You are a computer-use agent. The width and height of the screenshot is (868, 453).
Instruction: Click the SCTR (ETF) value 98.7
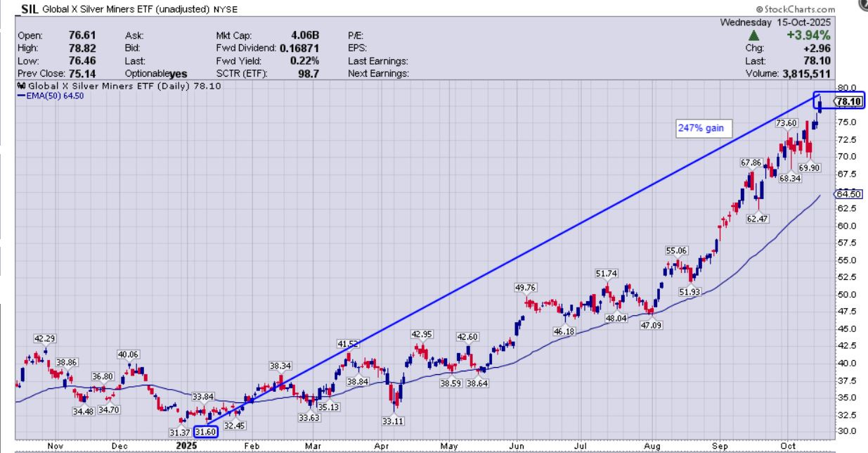(310, 73)
